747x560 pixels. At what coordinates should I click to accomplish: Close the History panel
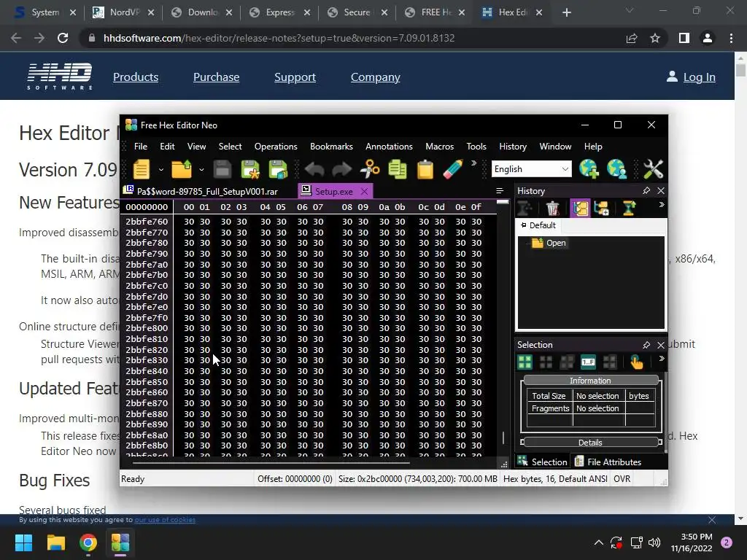point(661,190)
